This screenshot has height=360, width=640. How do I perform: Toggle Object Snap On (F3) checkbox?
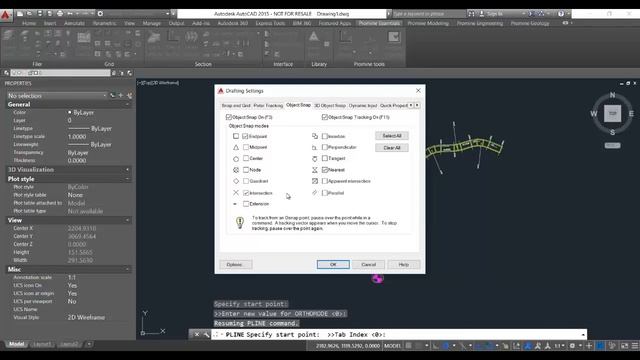229,117
